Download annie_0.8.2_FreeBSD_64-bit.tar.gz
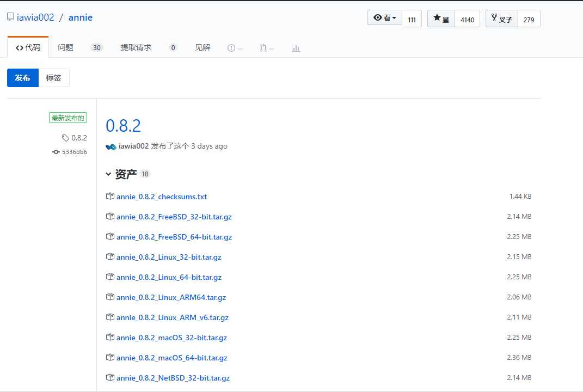583x392 pixels. [174, 237]
